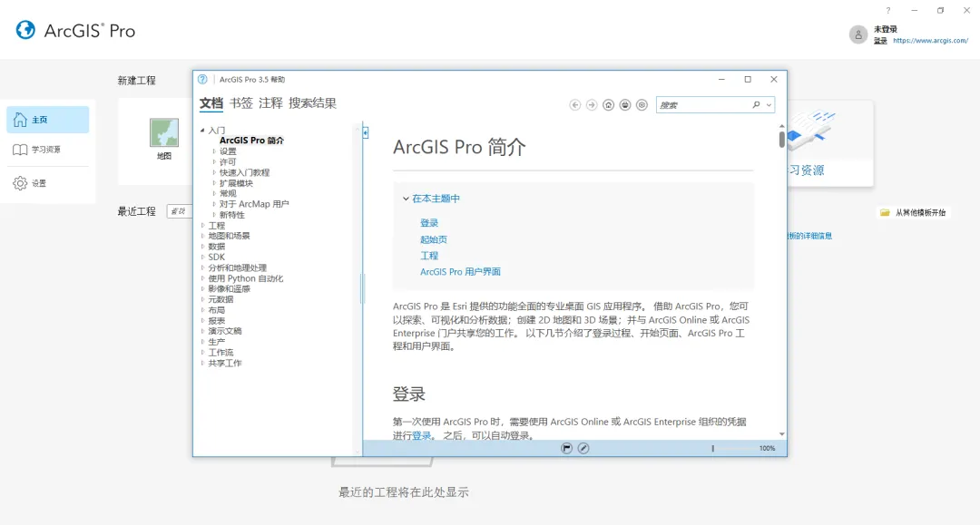Click the back arrow in help toolbar
The image size is (980, 525).
coord(575,105)
